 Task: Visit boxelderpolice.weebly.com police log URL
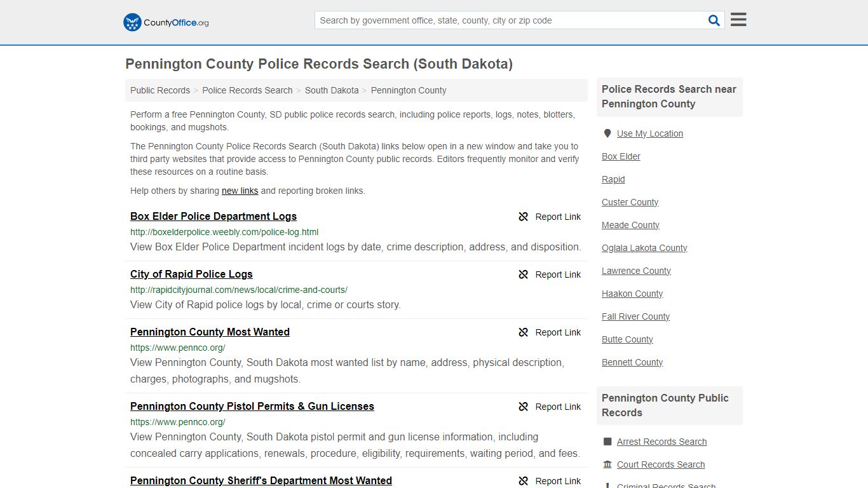click(224, 232)
